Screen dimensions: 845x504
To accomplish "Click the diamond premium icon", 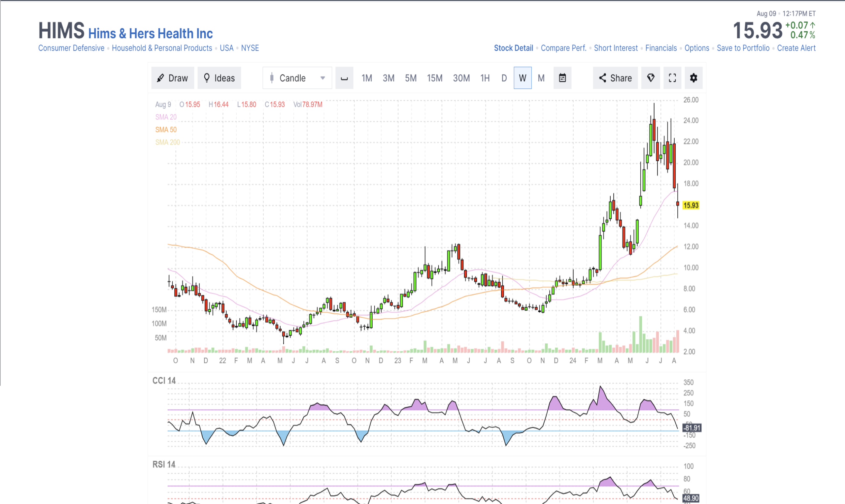I will click(651, 78).
